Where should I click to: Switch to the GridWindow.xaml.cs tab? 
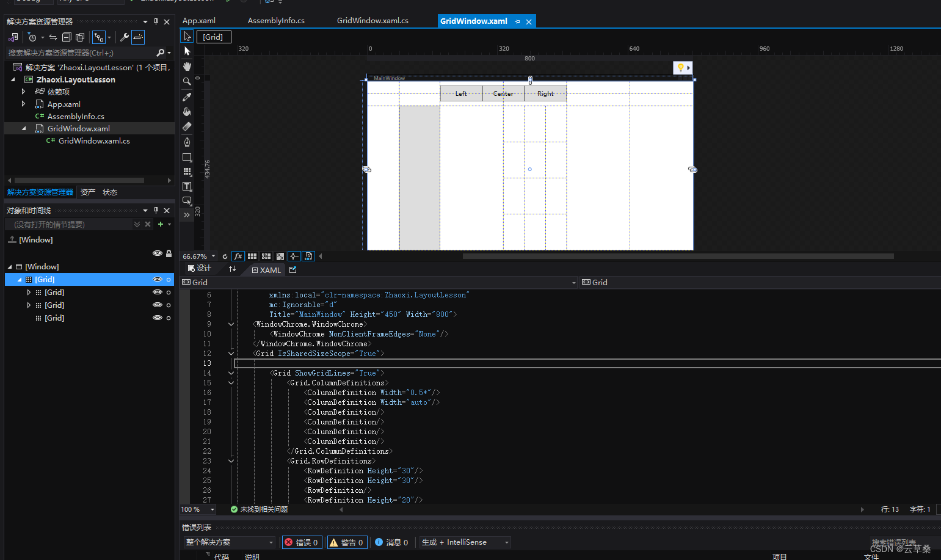point(372,21)
